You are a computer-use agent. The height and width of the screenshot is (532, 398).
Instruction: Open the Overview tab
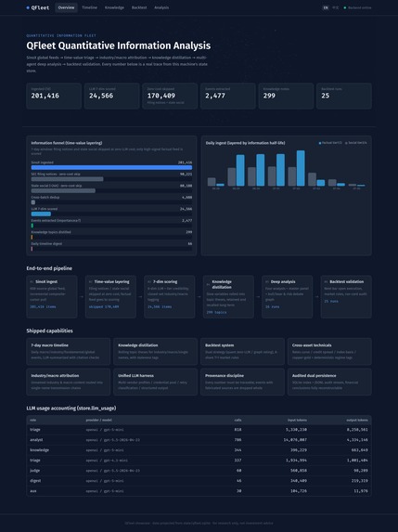pos(66,7)
